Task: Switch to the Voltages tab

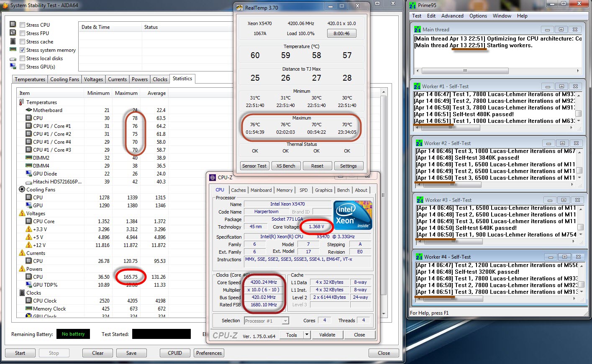Action: pos(93,79)
